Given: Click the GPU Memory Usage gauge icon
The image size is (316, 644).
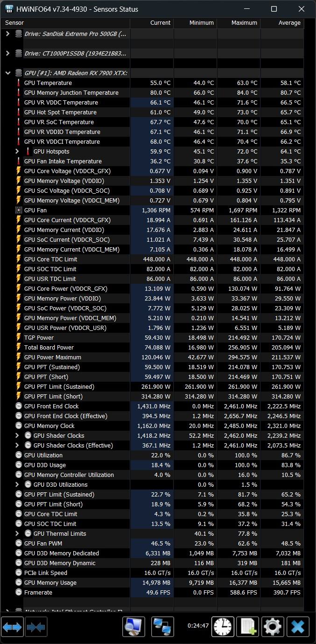Looking at the screenshot, I should (19, 582).
